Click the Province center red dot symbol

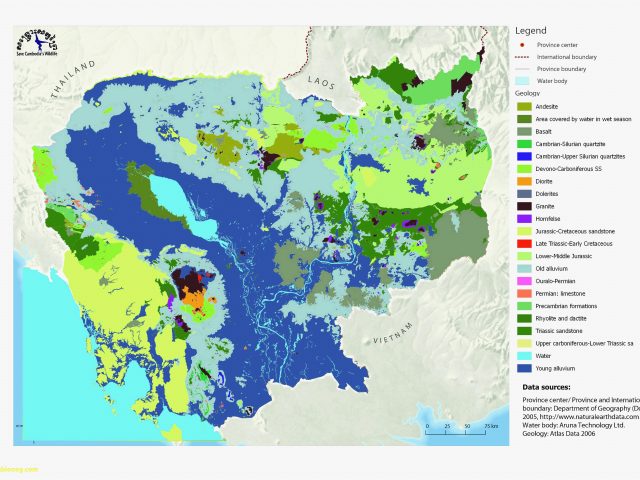click(x=523, y=46)
